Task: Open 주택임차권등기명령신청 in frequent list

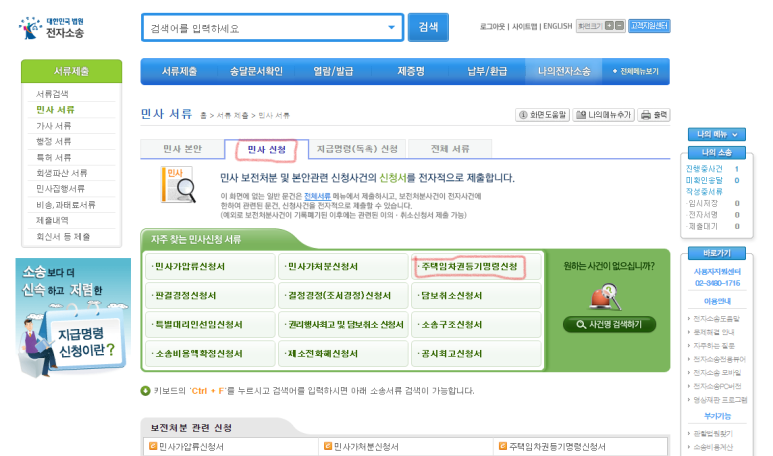Action: [476, 267]
